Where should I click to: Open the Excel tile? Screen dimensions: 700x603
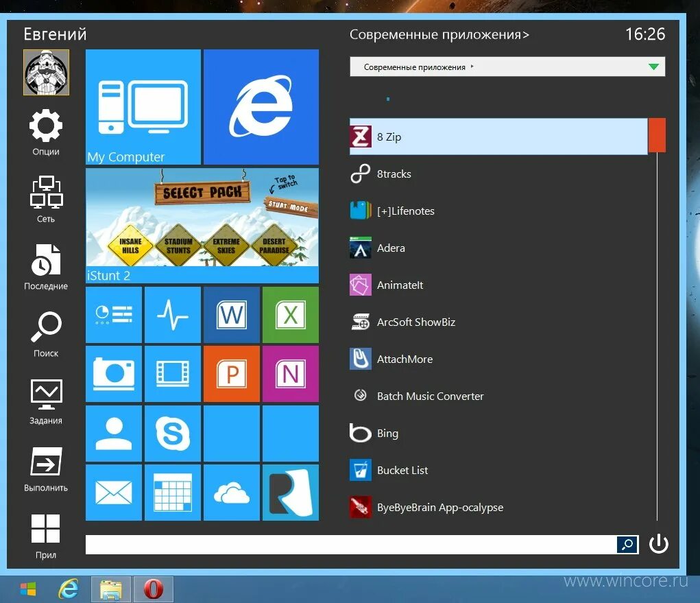pyautogui.click(x=291, y=315)
